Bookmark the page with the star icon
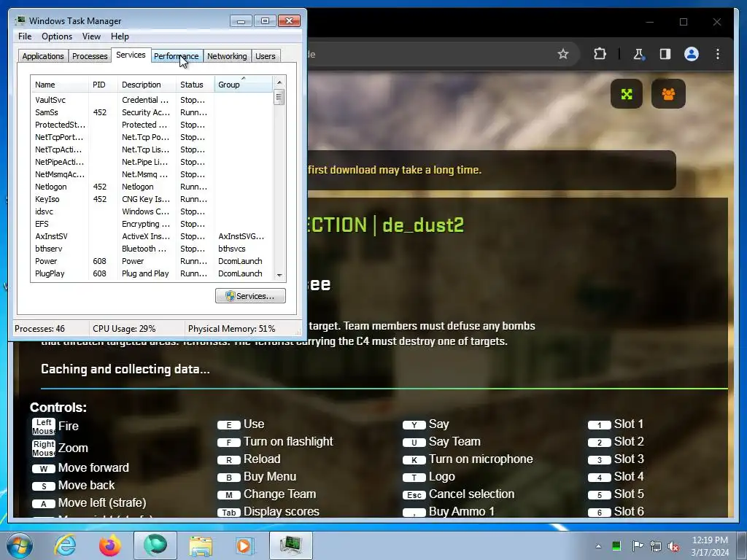The height and width of the screenshot is (560, 747). [563, 54]
